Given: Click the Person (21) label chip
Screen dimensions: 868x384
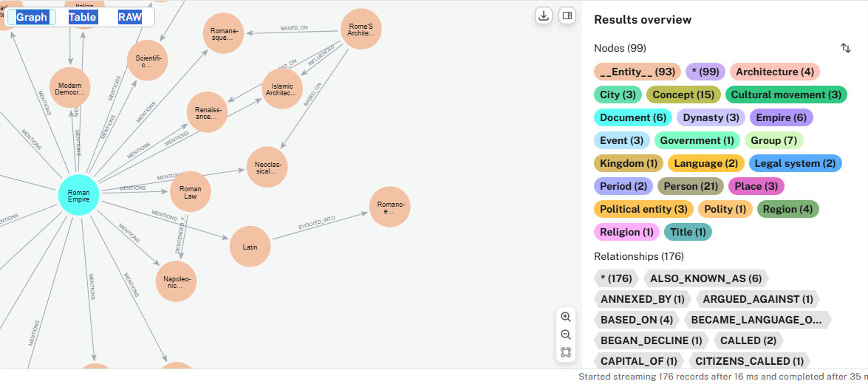Looking at the screenshot, I should pos(689,186).
